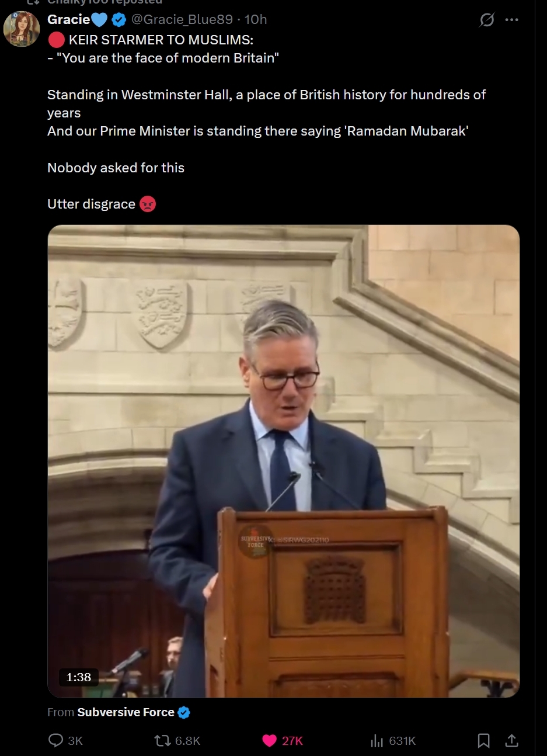Click verified badge next to Subversive Force
The width and height of the screenshot is (547, 756).
pyautogui.click(x=183, y=712)
